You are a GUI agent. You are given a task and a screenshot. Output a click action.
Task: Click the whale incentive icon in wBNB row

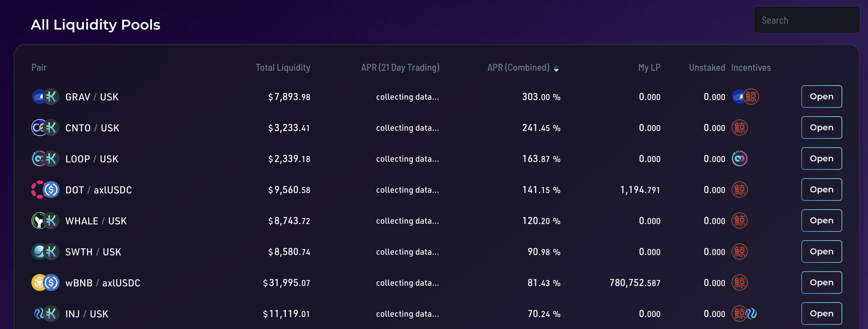[x=740, y=283]
